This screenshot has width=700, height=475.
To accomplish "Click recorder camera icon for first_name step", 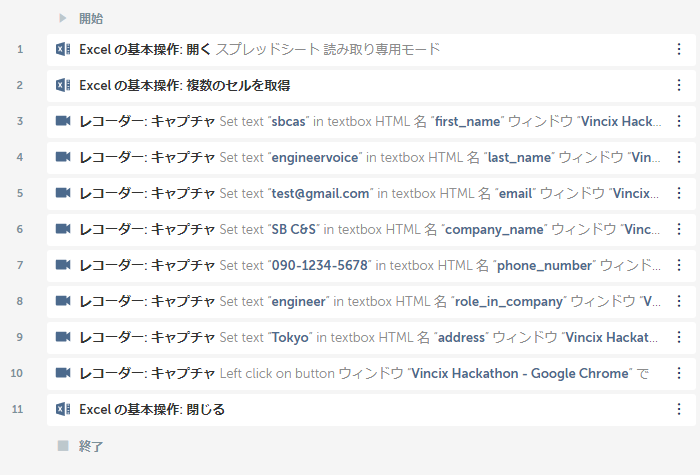I will 63,121.
